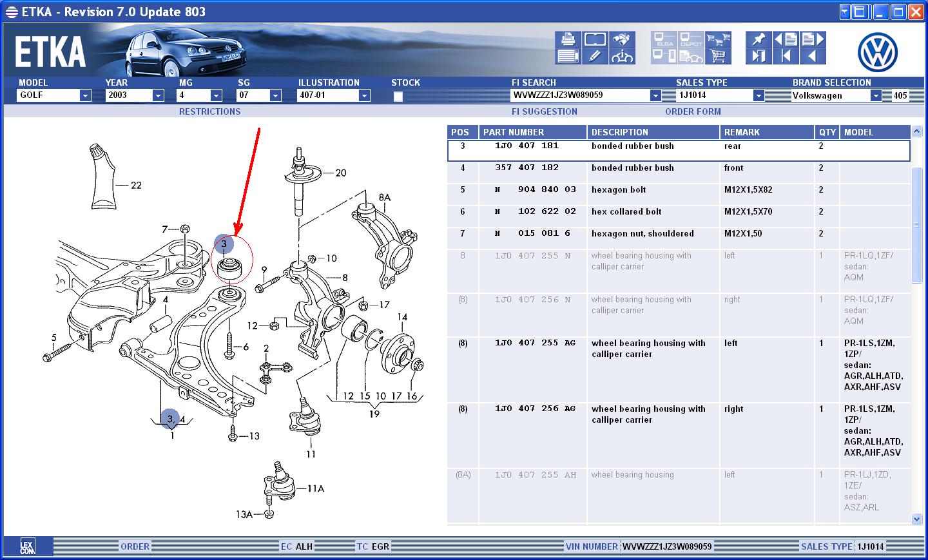
Task: Click the empty frame icon beside the printer
Action: pos(595,40)
